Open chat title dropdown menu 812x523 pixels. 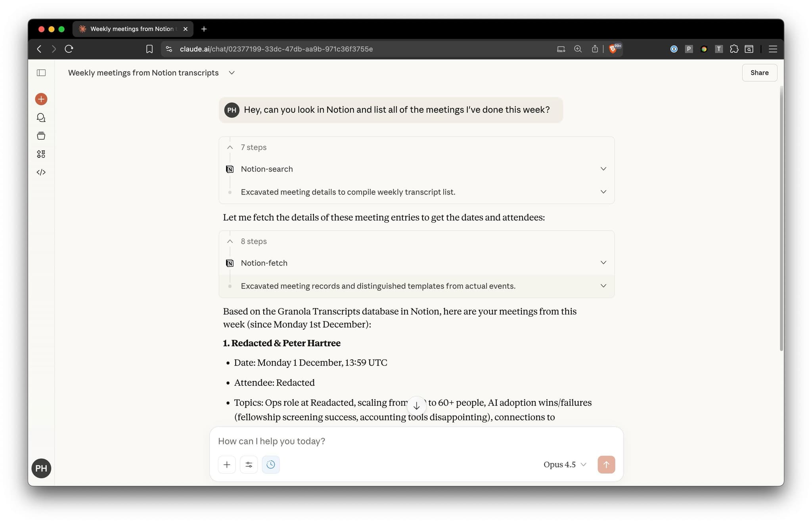pos(232,73)
